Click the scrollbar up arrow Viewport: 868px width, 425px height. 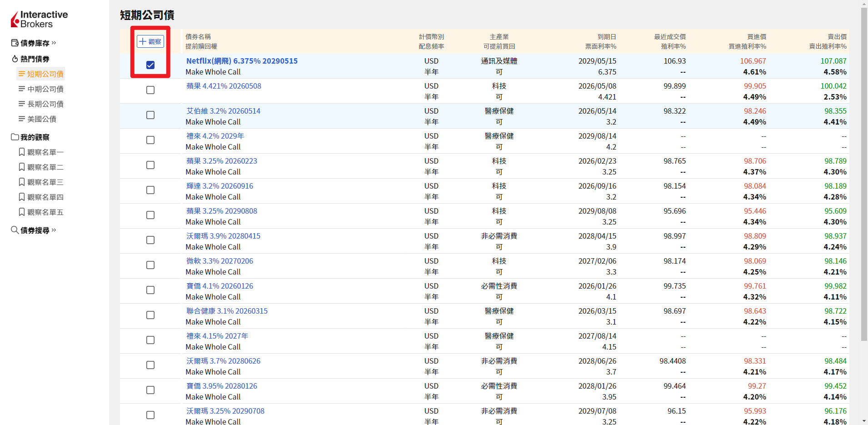(x=864, y=4)
